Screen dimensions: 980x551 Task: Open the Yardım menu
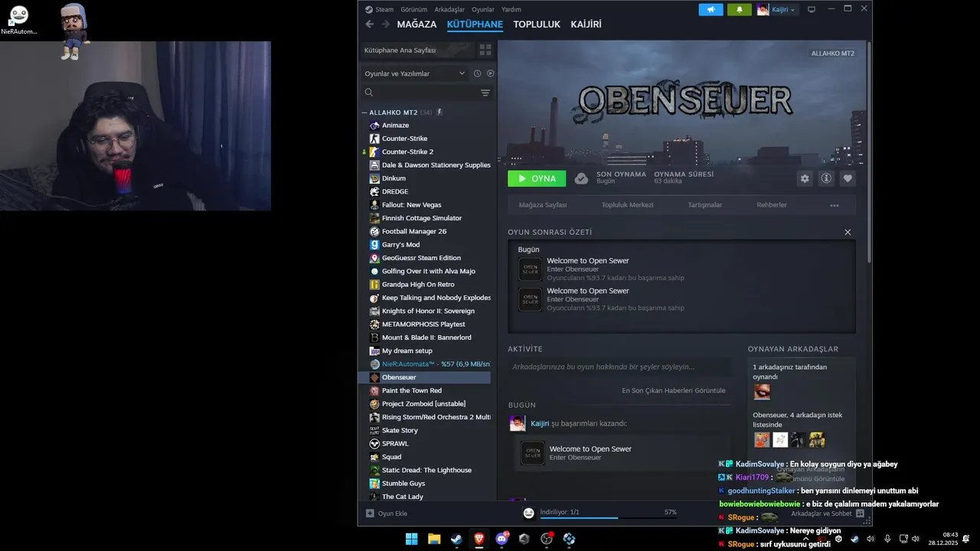point(511,10)
